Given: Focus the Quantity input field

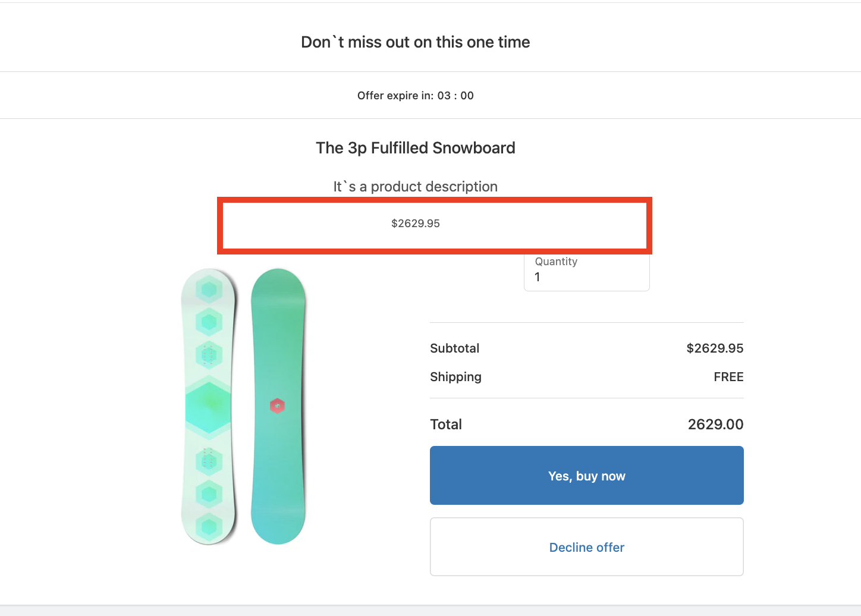Looking at the screenshot, I should click(586, 277).
